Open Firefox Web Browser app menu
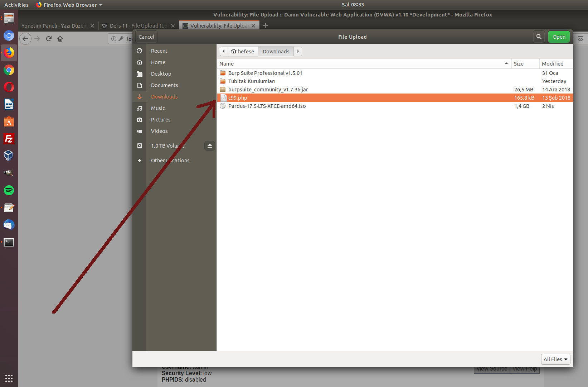 tap(69, 5)
